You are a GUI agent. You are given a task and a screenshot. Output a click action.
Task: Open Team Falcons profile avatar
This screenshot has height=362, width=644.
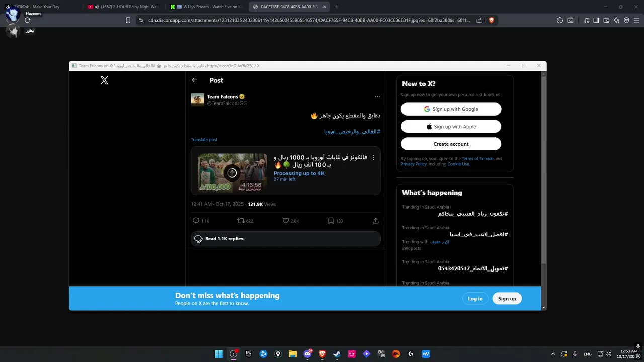pyautogui.click(x=197, y=99)
